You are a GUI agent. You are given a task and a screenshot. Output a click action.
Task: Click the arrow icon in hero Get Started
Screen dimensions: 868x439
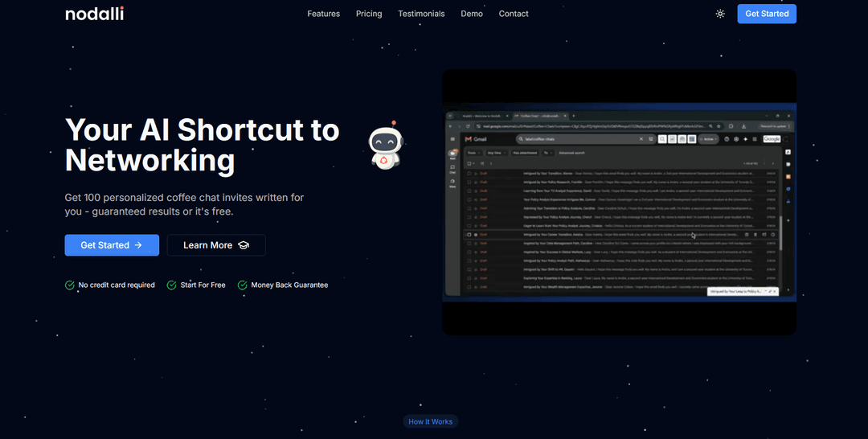tap(138, 245)
